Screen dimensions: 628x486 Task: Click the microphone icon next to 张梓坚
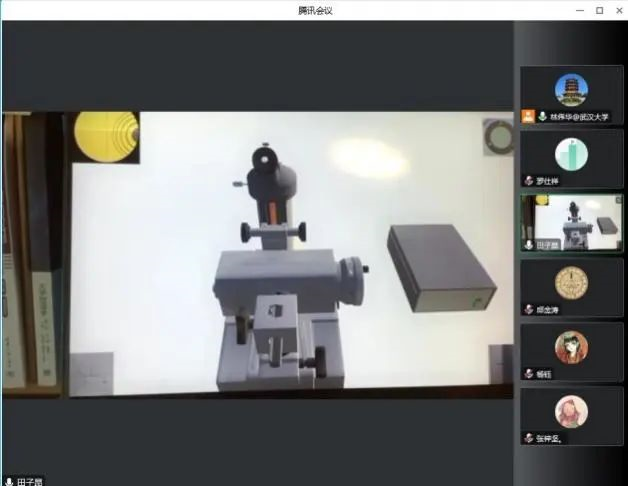click(x=529, y=438)
